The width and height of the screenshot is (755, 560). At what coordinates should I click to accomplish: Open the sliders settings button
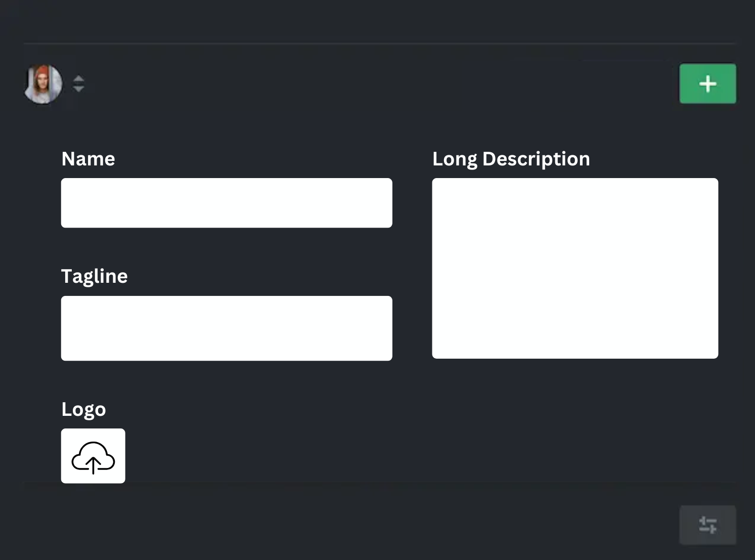[707, 525]
